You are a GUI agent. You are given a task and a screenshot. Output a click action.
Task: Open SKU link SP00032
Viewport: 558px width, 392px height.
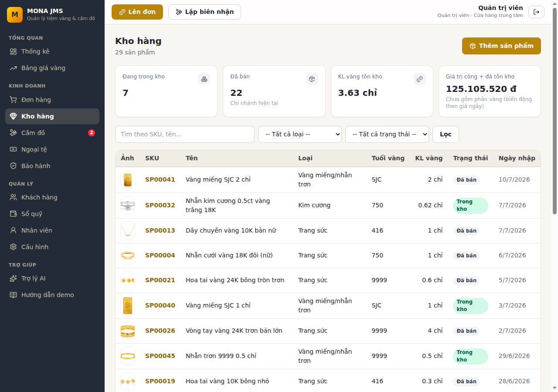coord(160,205)
